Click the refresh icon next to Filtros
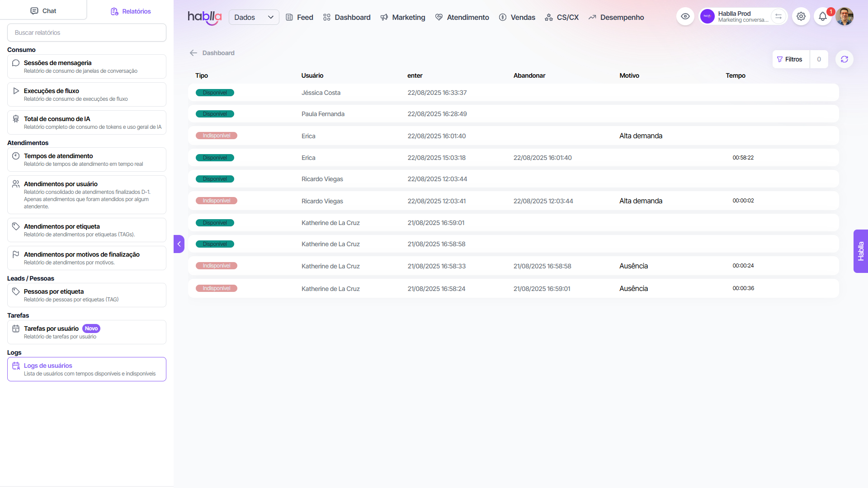 (844, 59)
